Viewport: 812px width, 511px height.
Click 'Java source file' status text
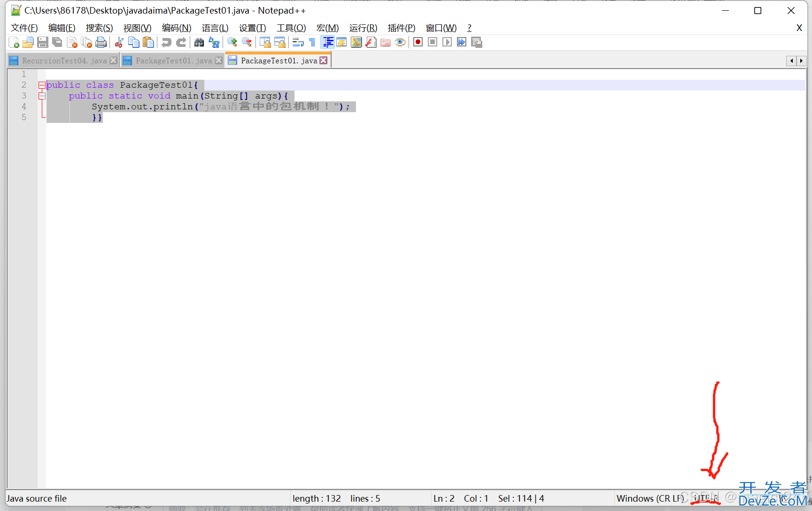click(x=37, y=498)
